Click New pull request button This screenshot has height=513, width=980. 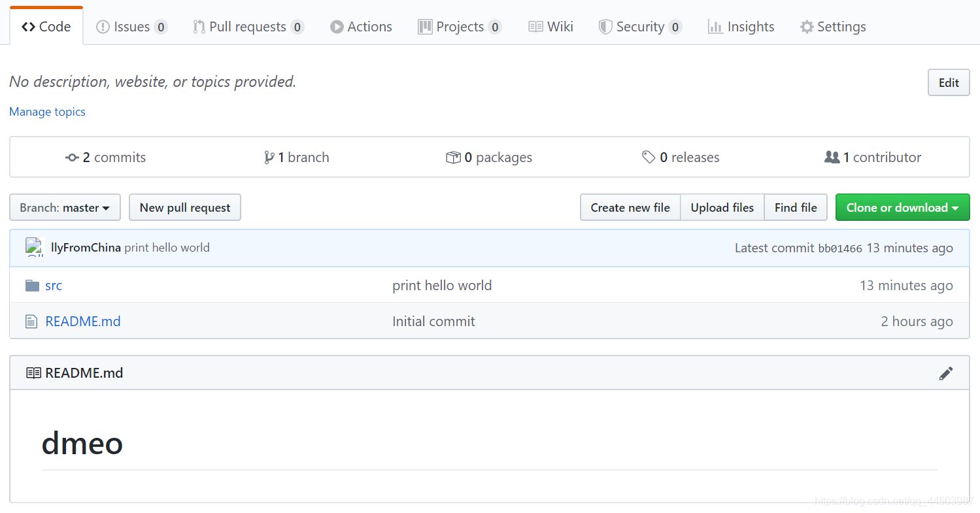[x=185, y=207]
